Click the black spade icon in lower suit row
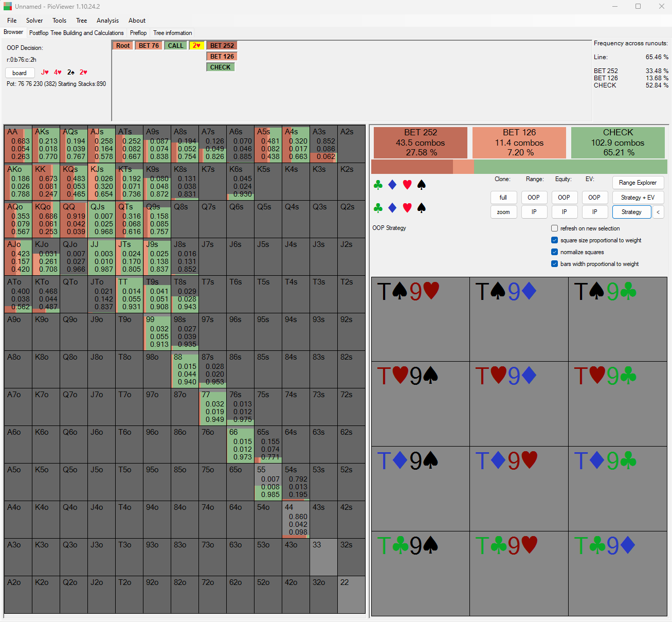 [x=421, y=208]
